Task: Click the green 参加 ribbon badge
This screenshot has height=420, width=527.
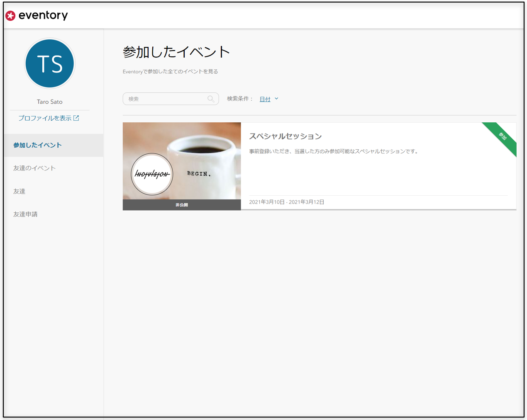Action: pyautogui.click(x=502, y=137)
